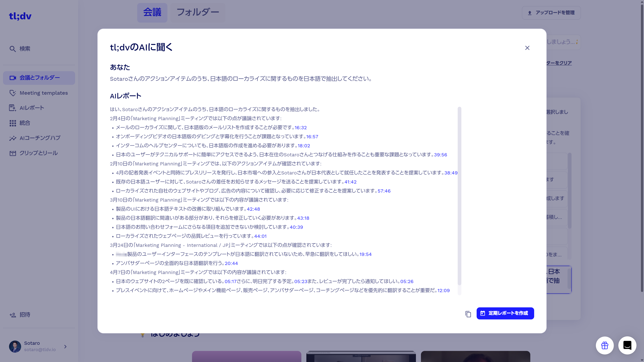This screenshot has width=644, height=362.
Task: Click the アップロードを管理 button
Action: pos(551,13)
